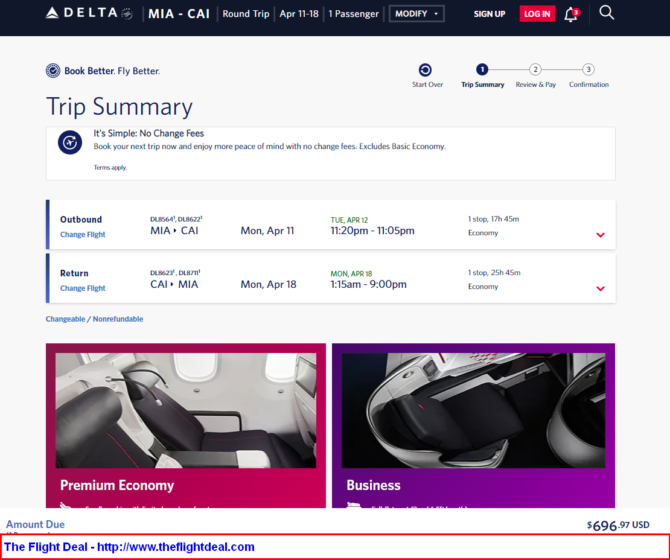This screenshot has width=670, height=560.
Task: Click the 1 Passenger header text
Action: click(x=353, y=14)
